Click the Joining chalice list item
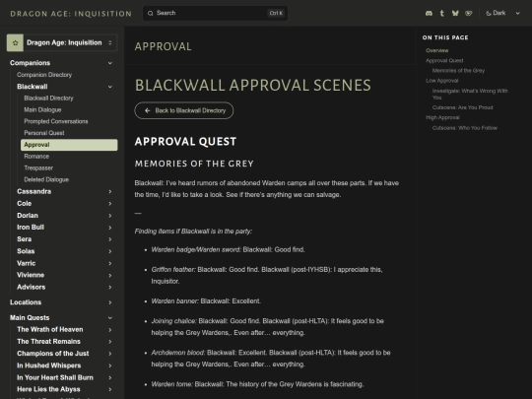 (267, 327)
